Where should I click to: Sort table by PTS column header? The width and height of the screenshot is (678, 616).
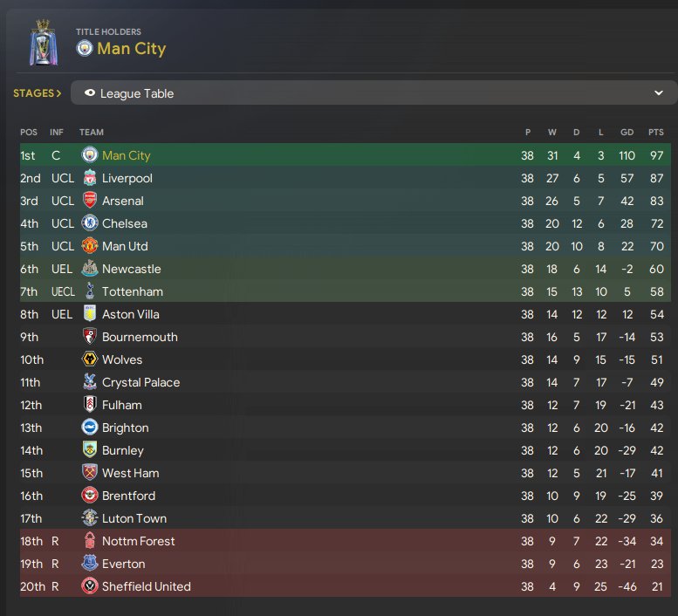point(655,133)
